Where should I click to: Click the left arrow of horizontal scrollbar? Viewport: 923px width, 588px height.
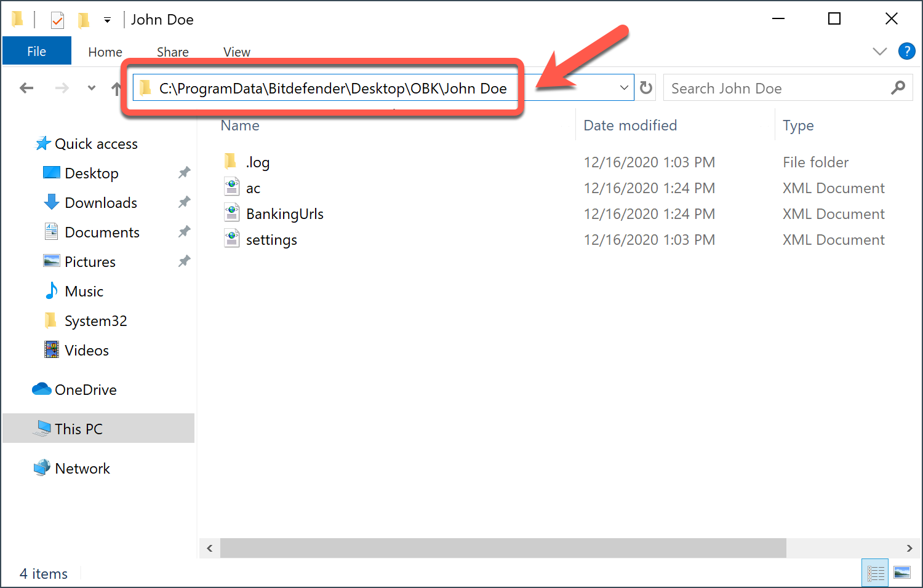click(210, 548)
